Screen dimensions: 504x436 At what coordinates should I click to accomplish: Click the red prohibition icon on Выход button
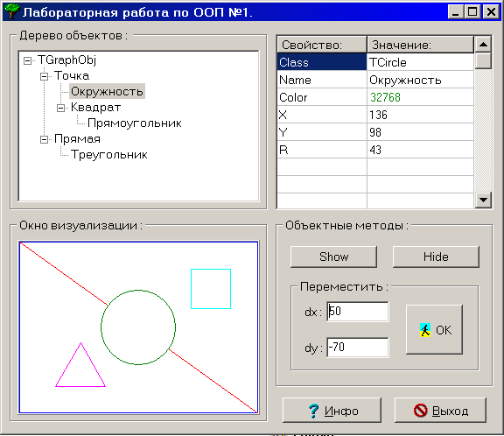[x=420, y=411]
